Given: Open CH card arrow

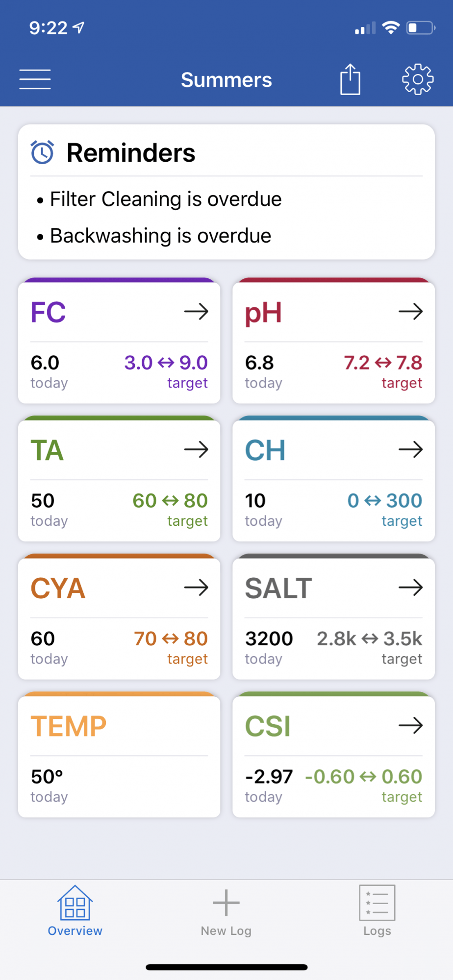Looking at the screenshot, I should pyautogui.click(x=411, y=449).
